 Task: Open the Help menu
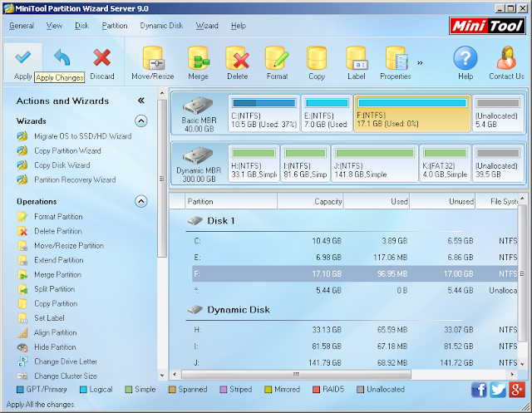pyautogui.click(x=239, y=26)
